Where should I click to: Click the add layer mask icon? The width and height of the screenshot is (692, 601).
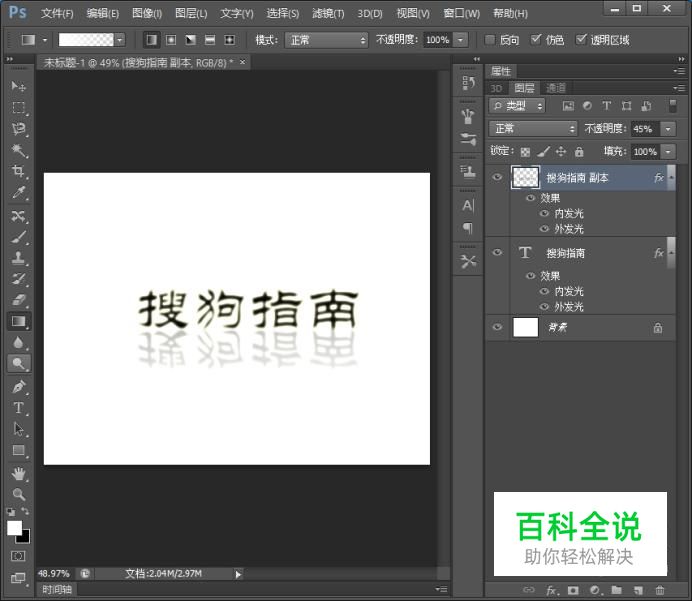(x=573, y=590)
